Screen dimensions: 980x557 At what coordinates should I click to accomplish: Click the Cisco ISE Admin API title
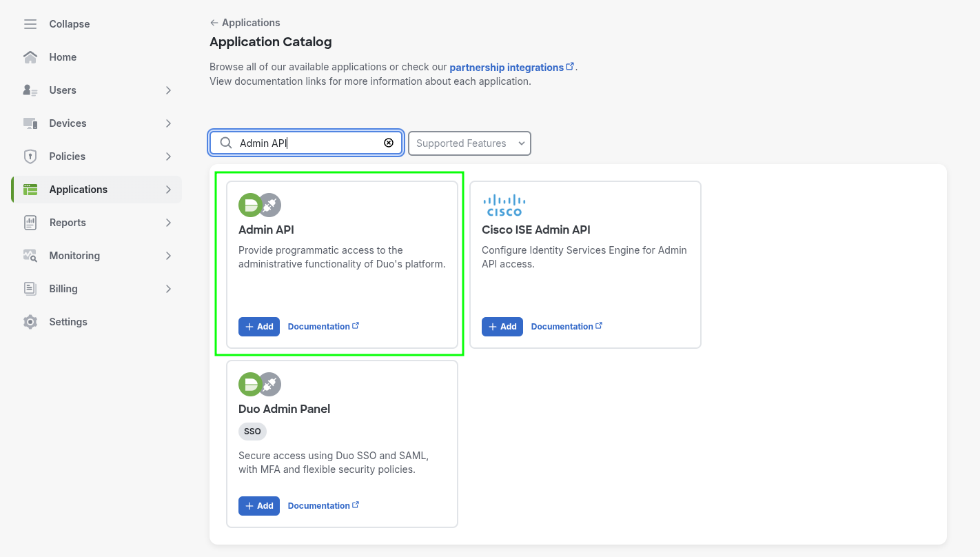point(536,230)
